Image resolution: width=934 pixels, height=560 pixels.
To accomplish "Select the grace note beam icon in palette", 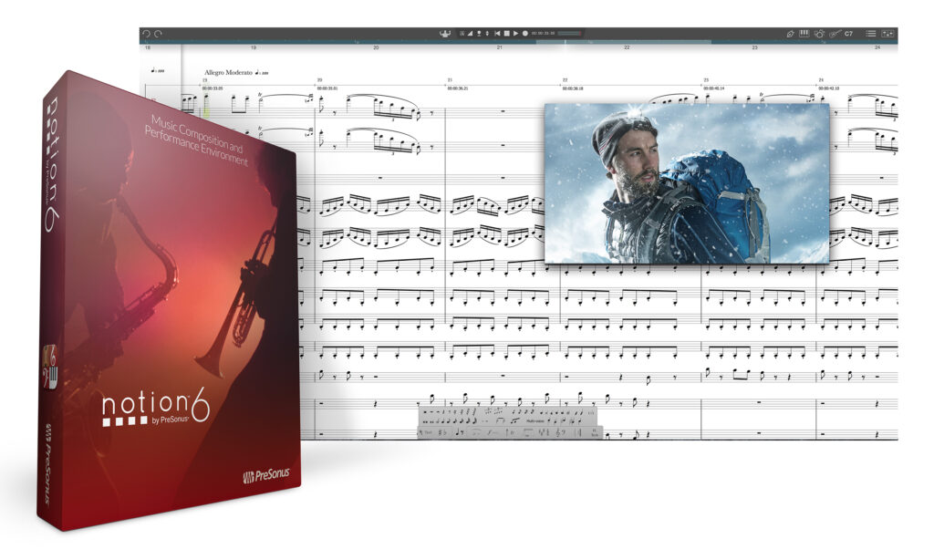I will (514, 420).
